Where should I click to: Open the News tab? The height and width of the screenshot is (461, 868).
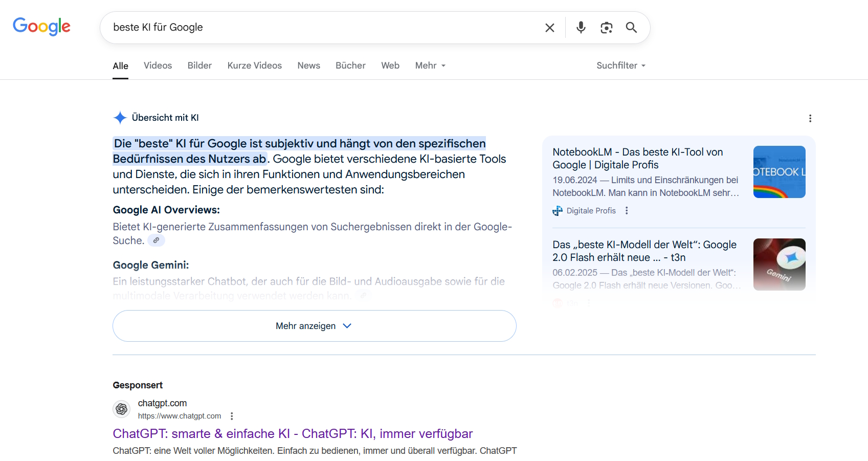(309, 65)
